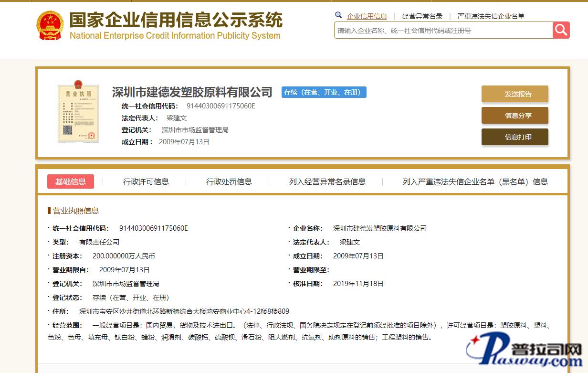Click the small search icon beside 企业信用信息
This screenshot has width=588, height=373.
pyautogui.click(x=338, y=15)
